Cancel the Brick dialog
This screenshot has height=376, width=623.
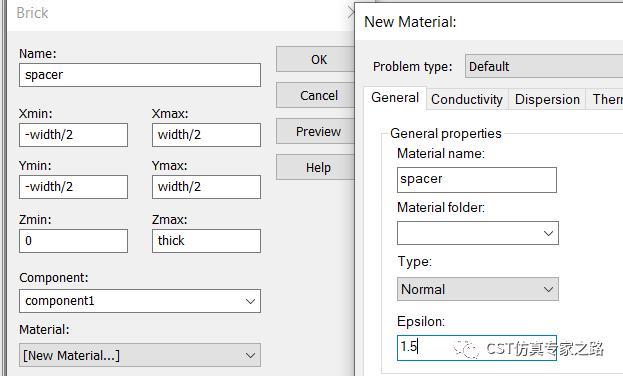(x=315, y=95)
